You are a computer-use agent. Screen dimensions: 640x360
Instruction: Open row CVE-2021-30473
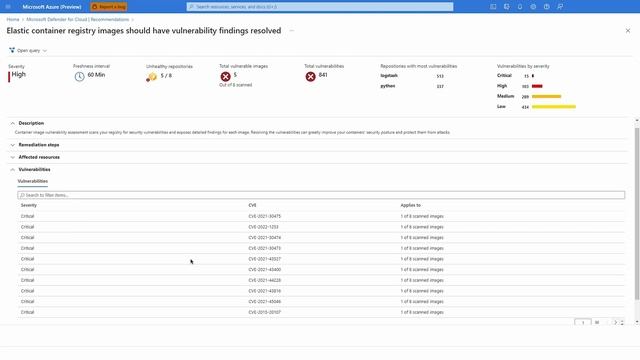pos(321,248)
